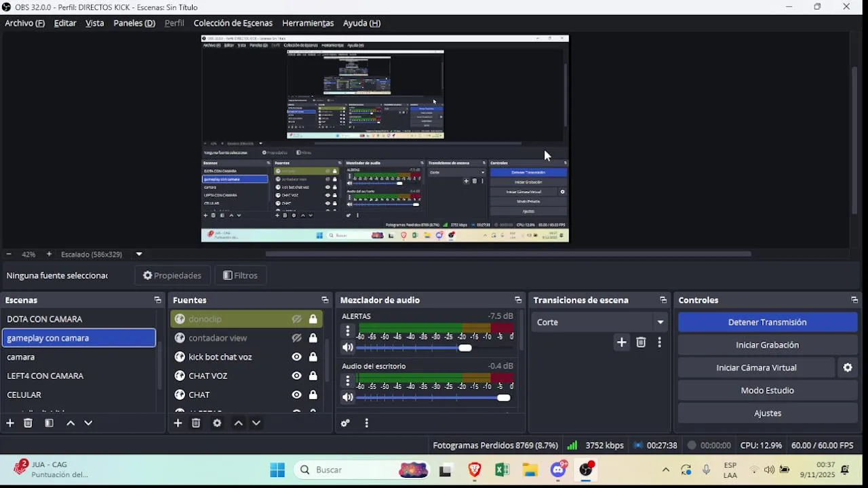868x488 pixels.
Task: Undock the Fuentes panel
Action: [325, 300]
